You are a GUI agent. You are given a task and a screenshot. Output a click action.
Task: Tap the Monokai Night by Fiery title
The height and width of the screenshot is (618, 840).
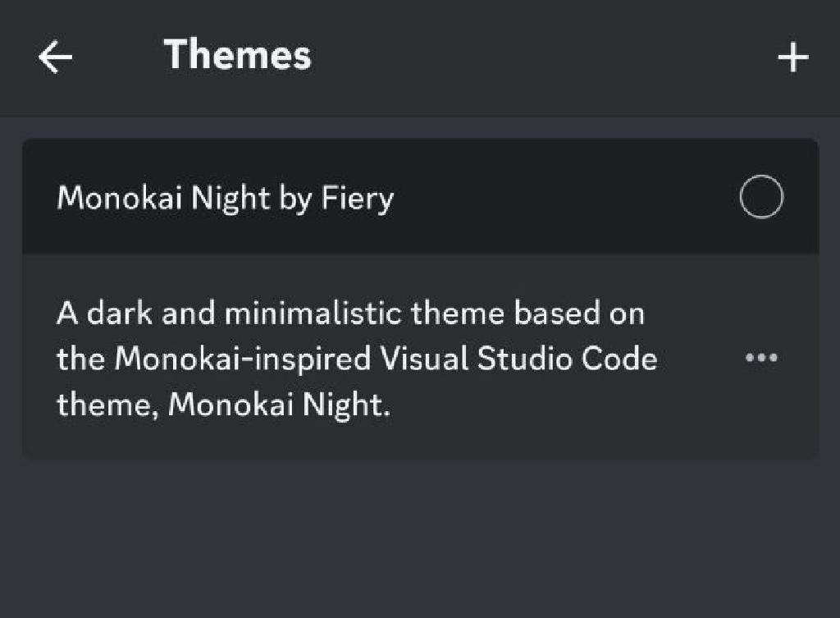tap(226, 198)
